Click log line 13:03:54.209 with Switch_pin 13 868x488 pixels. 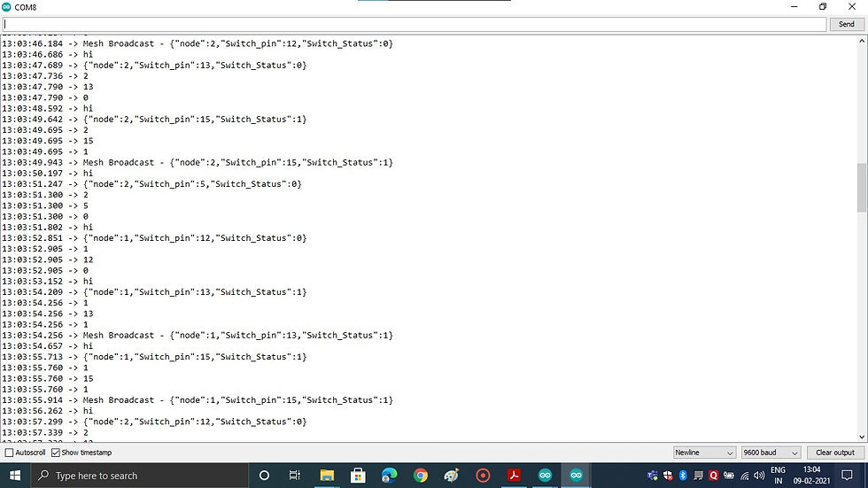click(154, 292)
